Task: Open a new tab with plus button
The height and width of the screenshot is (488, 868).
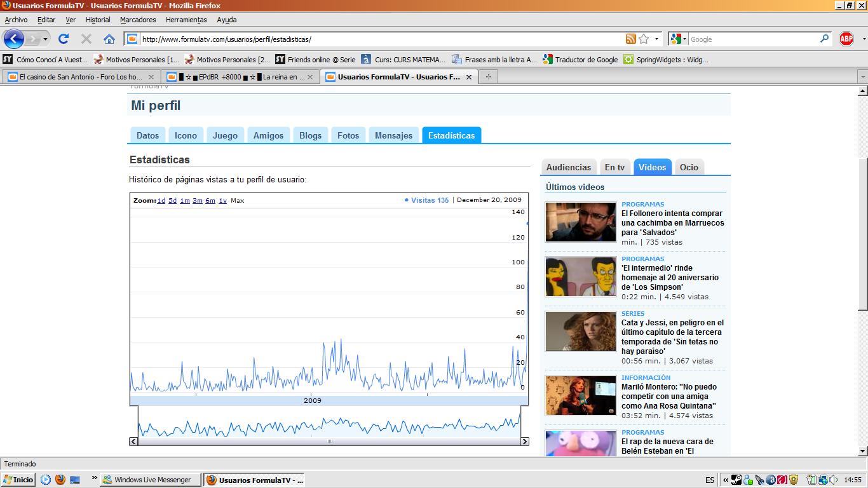Action: point(488,77)
